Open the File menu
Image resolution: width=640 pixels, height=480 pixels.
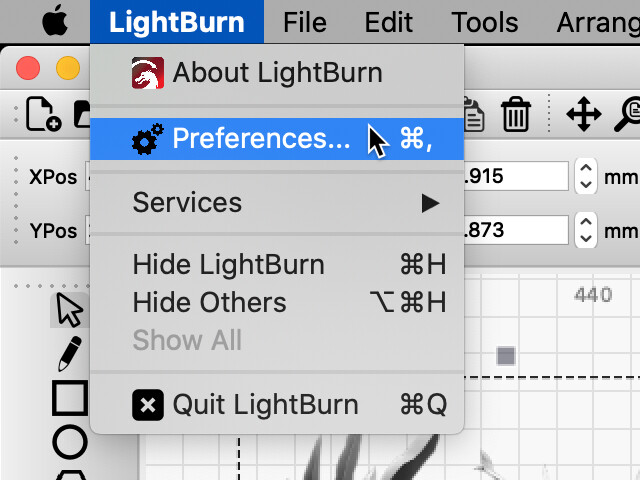pos(305,22)
